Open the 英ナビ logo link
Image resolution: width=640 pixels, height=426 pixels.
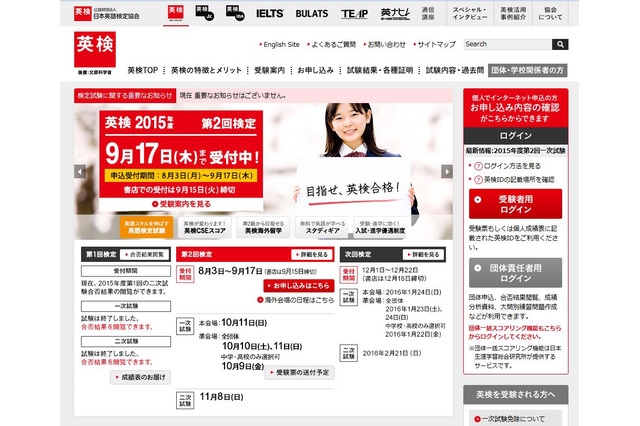[395, 13]
